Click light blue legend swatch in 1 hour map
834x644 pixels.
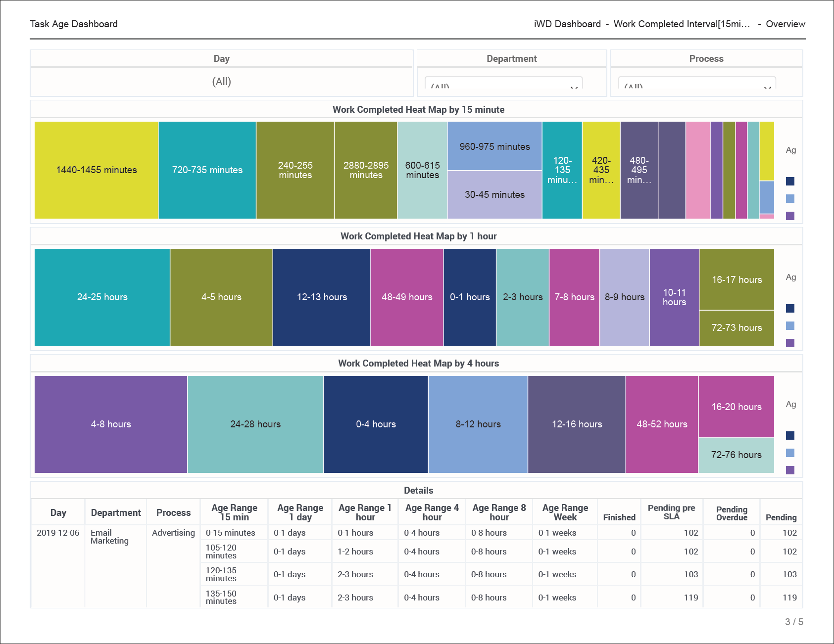point(790,326)
